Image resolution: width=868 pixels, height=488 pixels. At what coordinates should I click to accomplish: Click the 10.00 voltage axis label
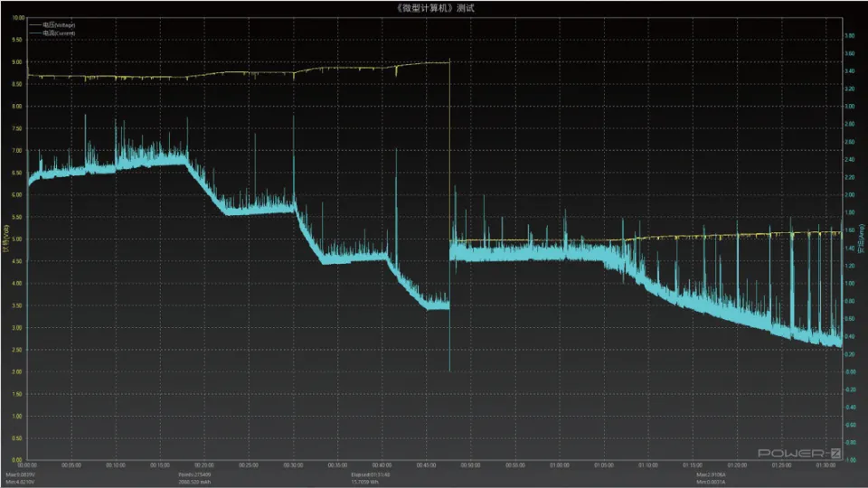(18, 18)
